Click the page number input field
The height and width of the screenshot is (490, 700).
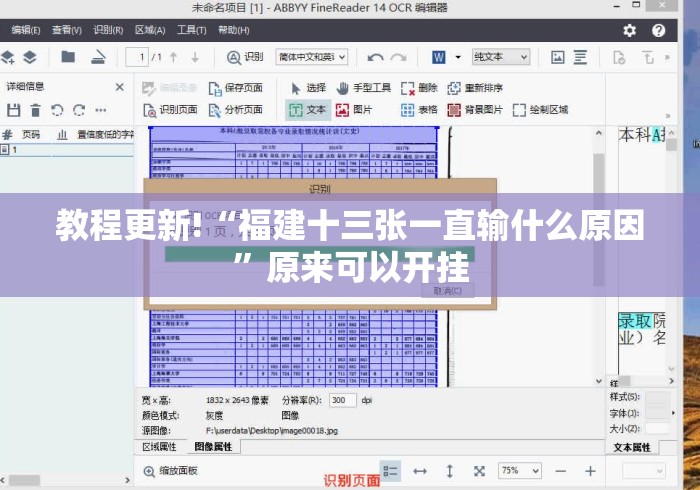[137, 57]
